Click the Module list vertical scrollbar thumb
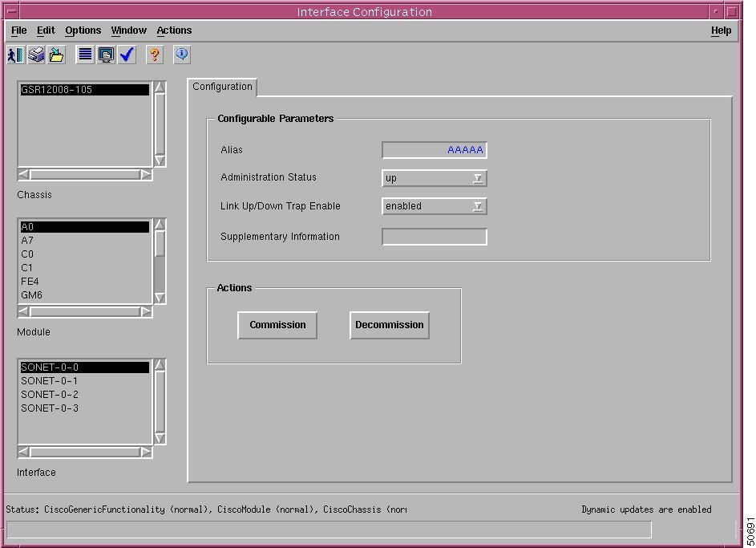The image size is (756, 548). tap(160, 244)
